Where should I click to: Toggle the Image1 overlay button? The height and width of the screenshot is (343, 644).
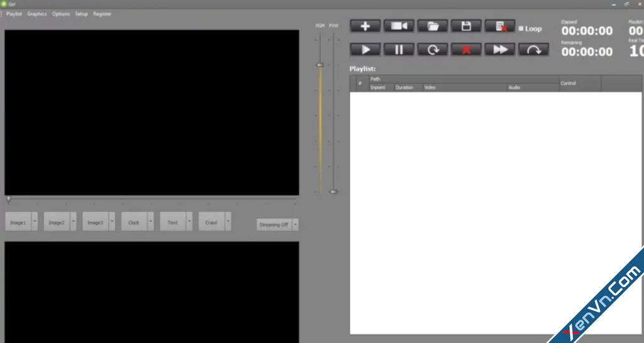[x=18, y=222]
